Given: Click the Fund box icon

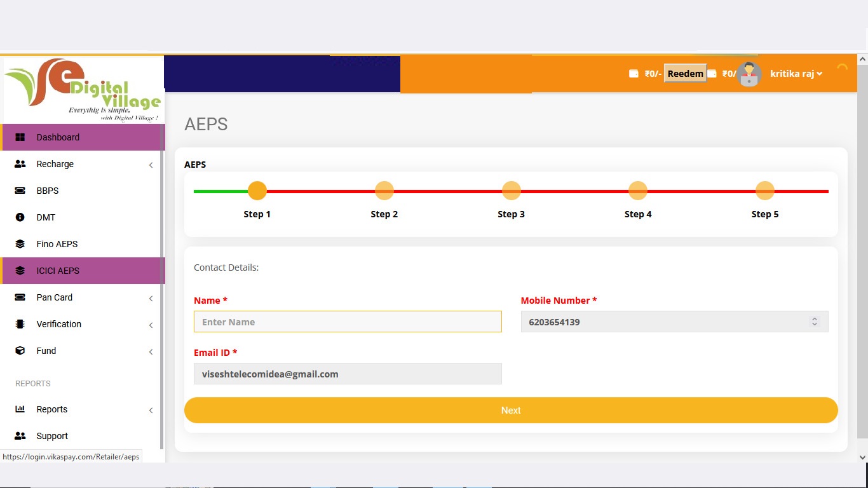Looking at the screenshot, I should (20, 351).
